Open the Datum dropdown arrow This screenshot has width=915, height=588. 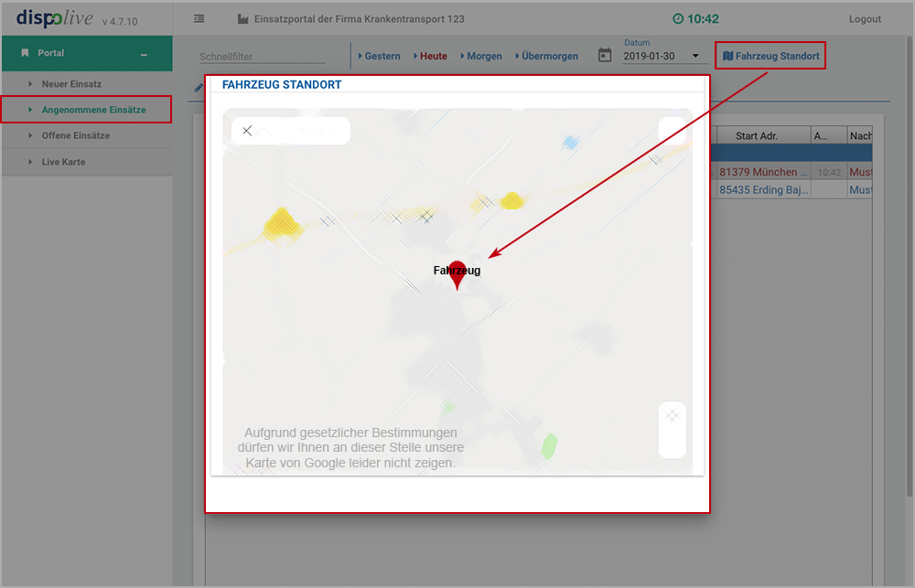pos(695,57)
